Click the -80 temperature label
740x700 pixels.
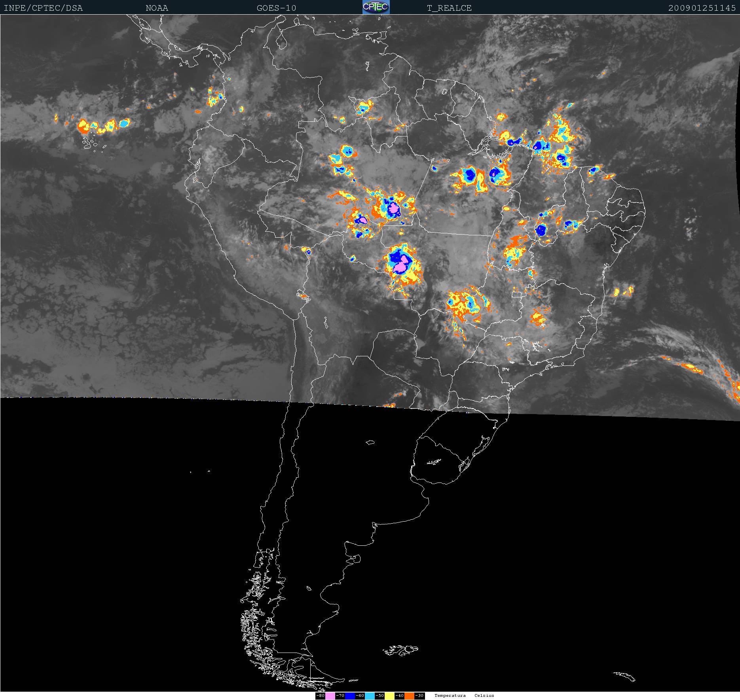click(x=320, y=696)
